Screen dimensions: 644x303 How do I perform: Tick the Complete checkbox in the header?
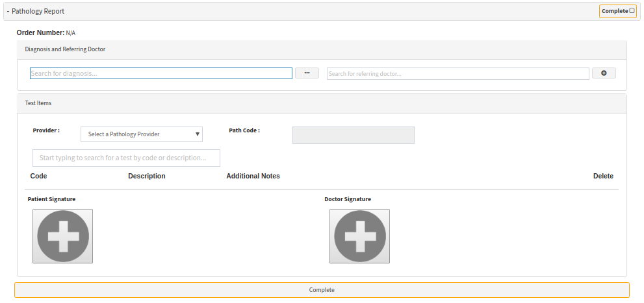(632, 11)
